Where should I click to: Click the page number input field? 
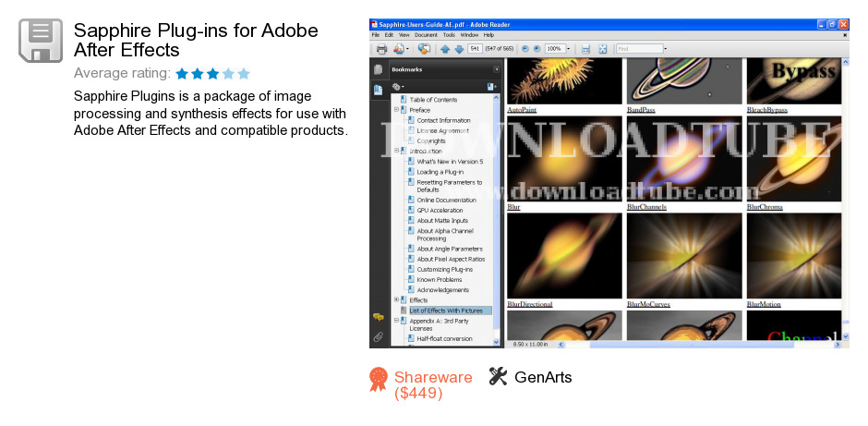pos(475,49)
